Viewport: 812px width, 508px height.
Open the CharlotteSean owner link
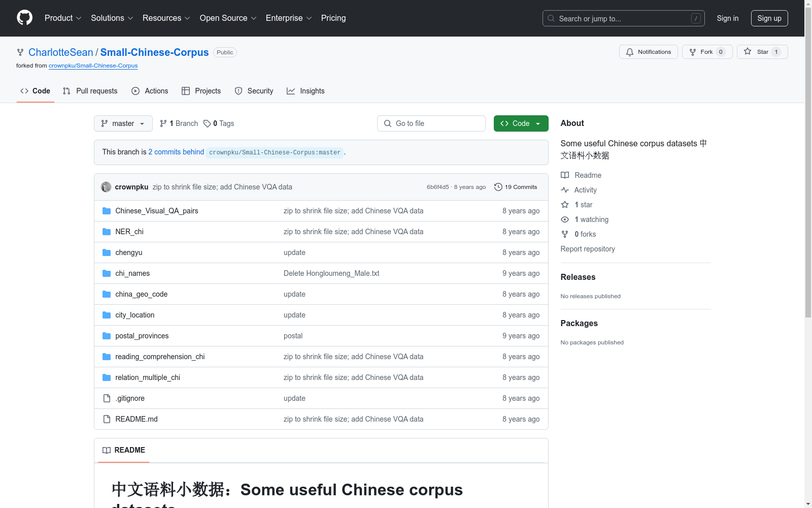coord(61,52)
